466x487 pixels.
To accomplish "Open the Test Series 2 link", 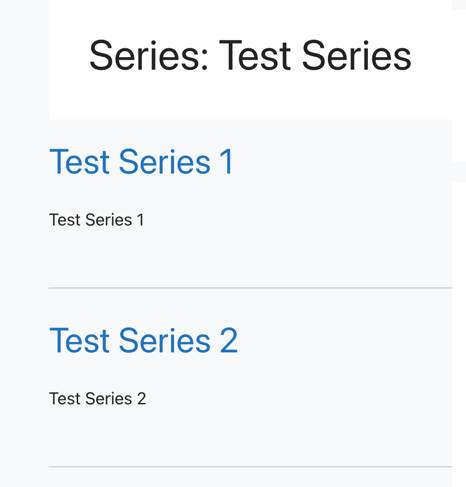I will [x=144, y=341].
